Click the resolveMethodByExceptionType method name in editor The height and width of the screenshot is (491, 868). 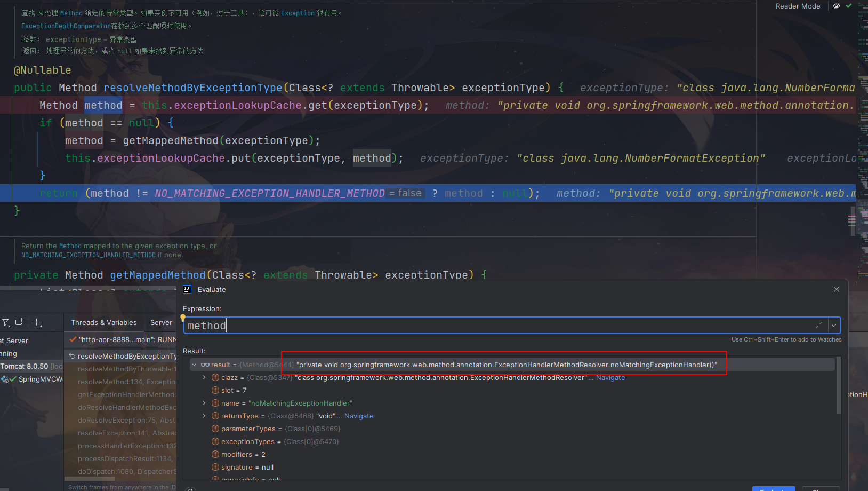click(x=192, y=88)
